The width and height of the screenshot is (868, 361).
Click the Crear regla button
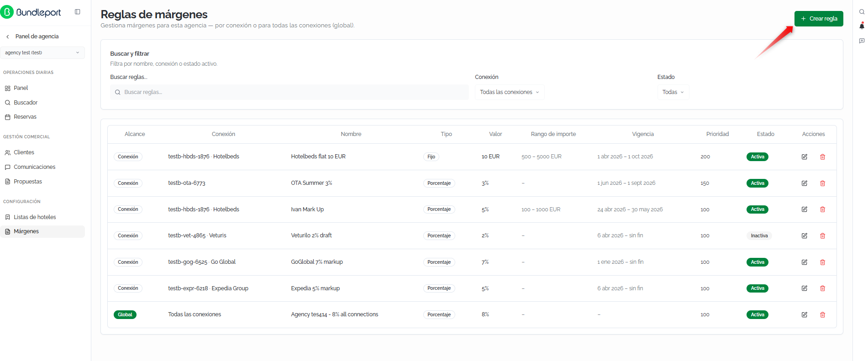(x=819, y=19)
